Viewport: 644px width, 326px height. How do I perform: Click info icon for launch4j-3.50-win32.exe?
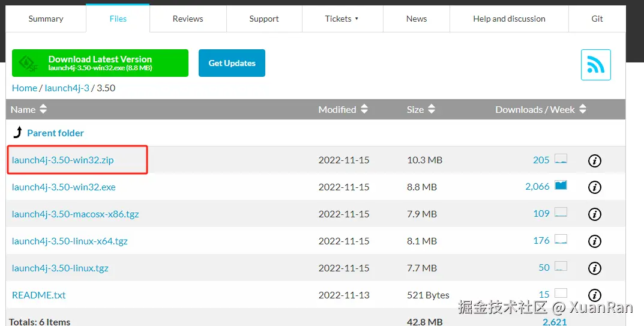coord(594,187)
